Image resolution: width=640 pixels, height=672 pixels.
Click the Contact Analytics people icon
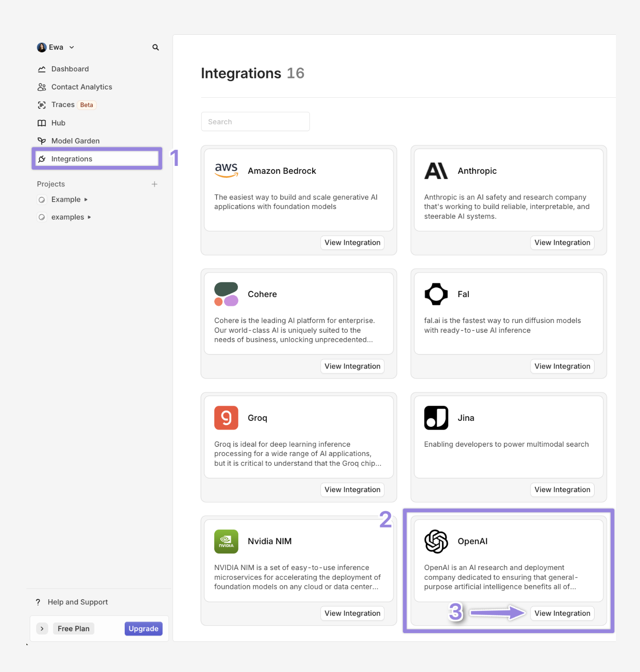(x=42, y=87)
